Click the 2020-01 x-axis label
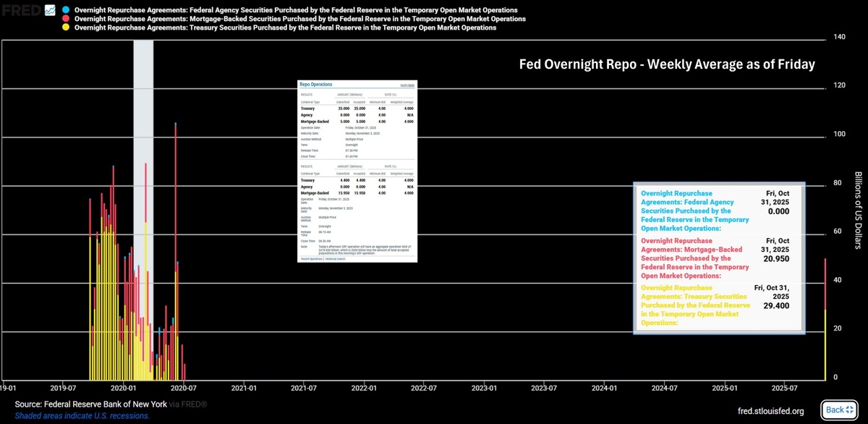This screenshot has width=868, height=424. pos(124,389)
